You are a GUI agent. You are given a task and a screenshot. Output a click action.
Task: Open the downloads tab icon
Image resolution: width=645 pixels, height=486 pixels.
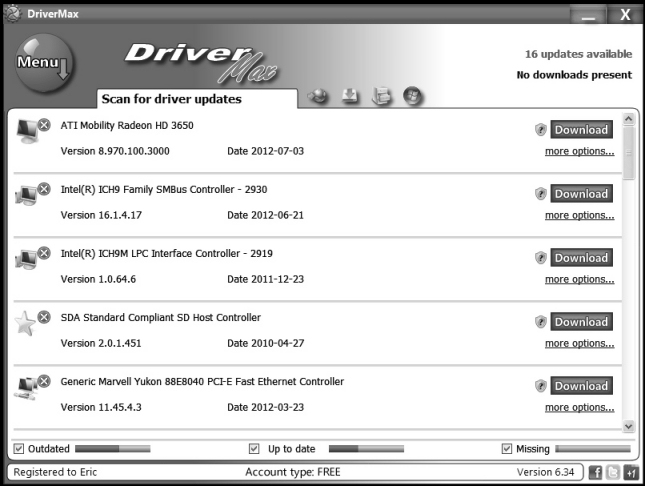(350, 96)
